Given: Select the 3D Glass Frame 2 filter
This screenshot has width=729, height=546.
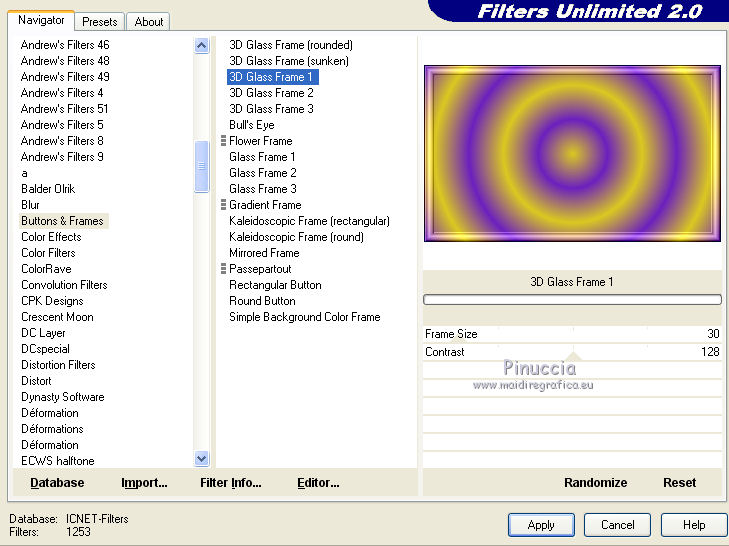Looking at the screenshot, I should [272, 93].
